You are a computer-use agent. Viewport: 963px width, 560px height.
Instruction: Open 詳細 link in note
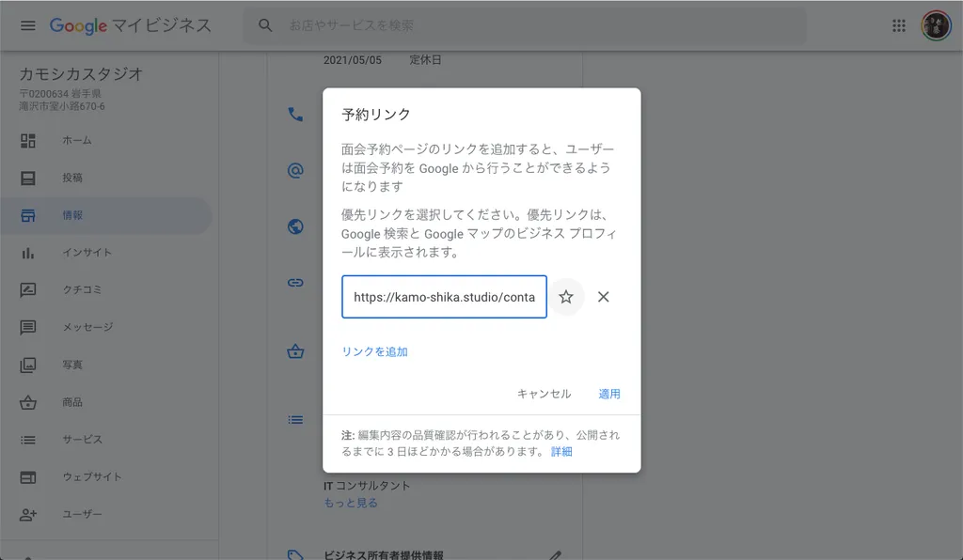tap(561, 452)
